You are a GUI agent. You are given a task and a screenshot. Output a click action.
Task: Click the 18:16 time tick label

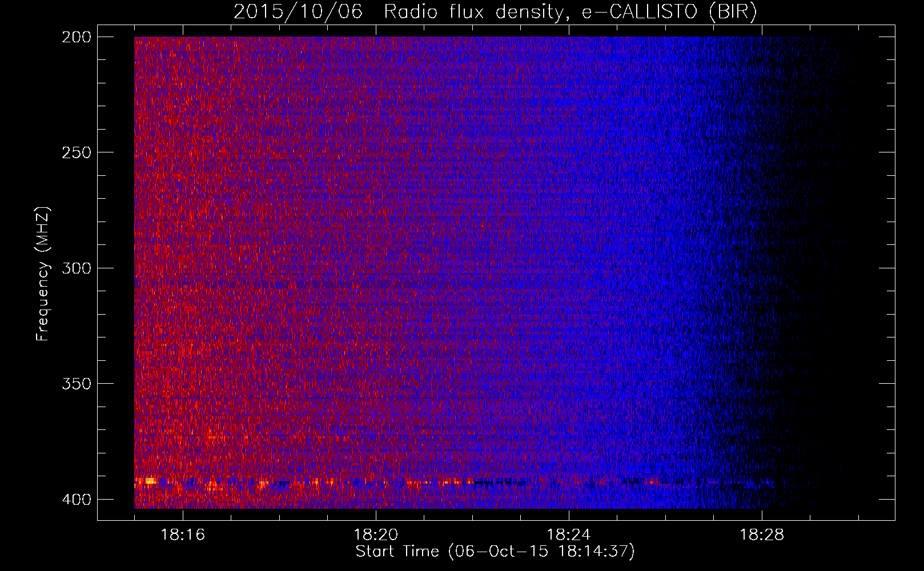(x=183, y=535)
